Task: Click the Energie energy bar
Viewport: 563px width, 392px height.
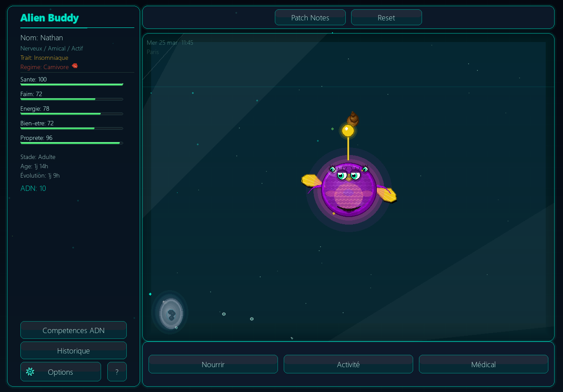Action: point(72,113)
